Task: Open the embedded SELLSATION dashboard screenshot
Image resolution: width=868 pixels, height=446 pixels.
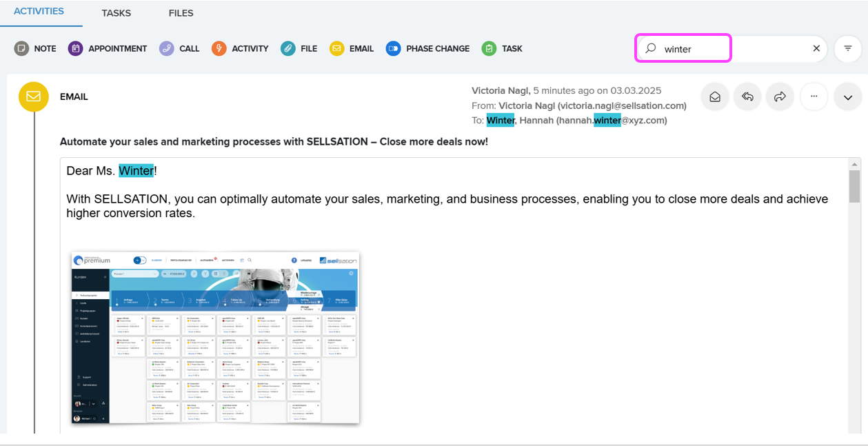Action: pos(216,337)
